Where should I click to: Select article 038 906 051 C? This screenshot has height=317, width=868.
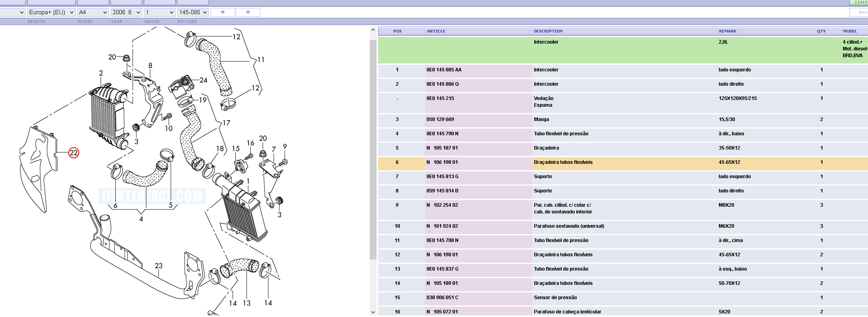pyautogui.click(x=442, y=298)
